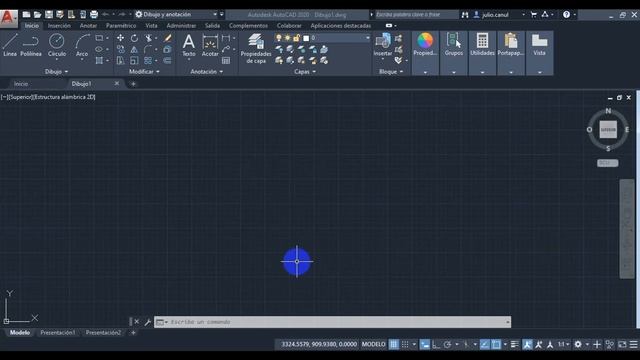Click the Insertar block button
This screenshot has height=360, width=640.
point(383,44)
